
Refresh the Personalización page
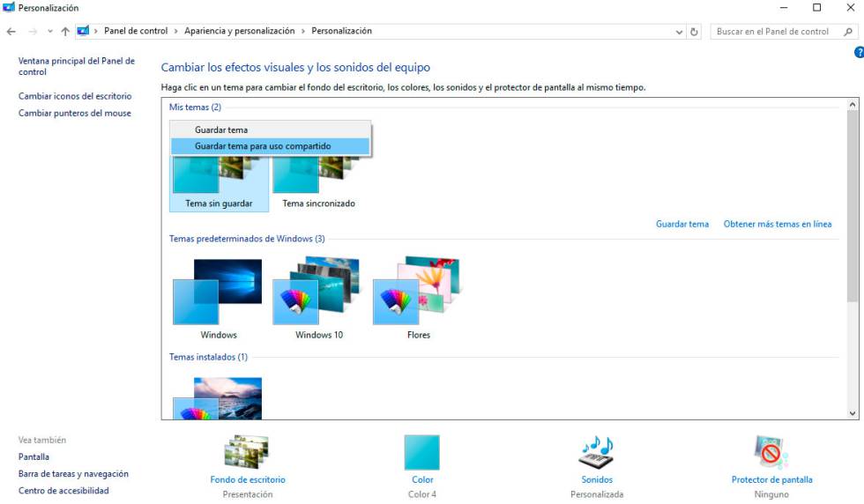[x=695, y=32]
